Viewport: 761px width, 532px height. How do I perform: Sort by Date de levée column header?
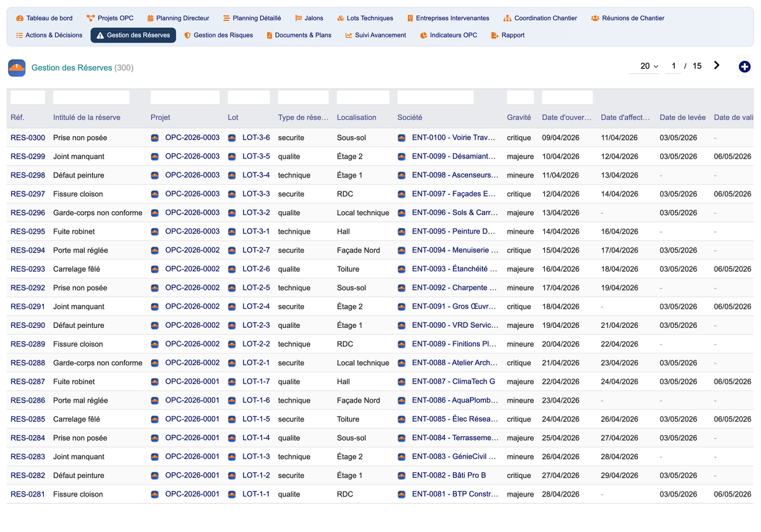click(x=682, y=117)
